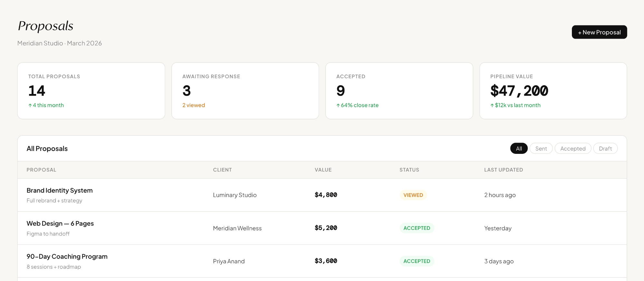
Task: Sort by the Proposal column header
Action: click(41, 170)
